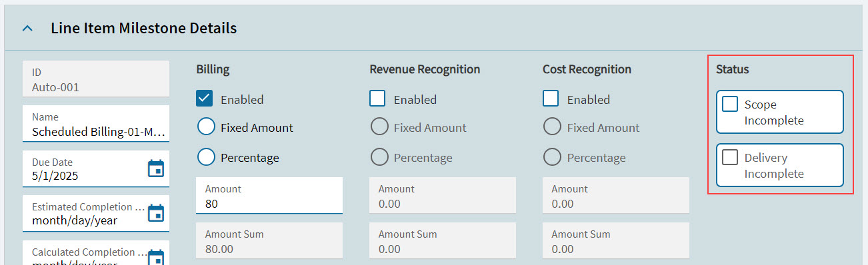Tick the Delivery Incomplete status checkbox
Image resolution: width=868 pixels, height=265 pixels.
(x=730, y=157)
